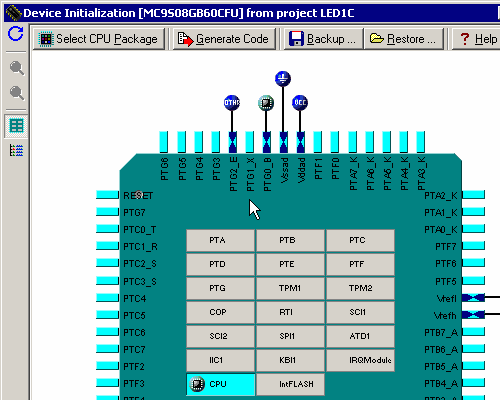This screenshot has height=400, width=500.
Task: Click the PTA2_K pin on the right
Action: click(x=473, y=195)
